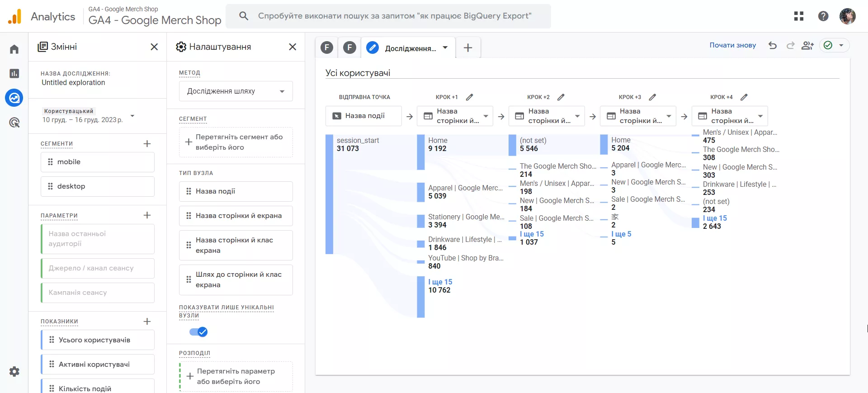This screenshot has width=868, height=393.
Task: Close the Налаштування panel
Action: click(x=292, y=47)
